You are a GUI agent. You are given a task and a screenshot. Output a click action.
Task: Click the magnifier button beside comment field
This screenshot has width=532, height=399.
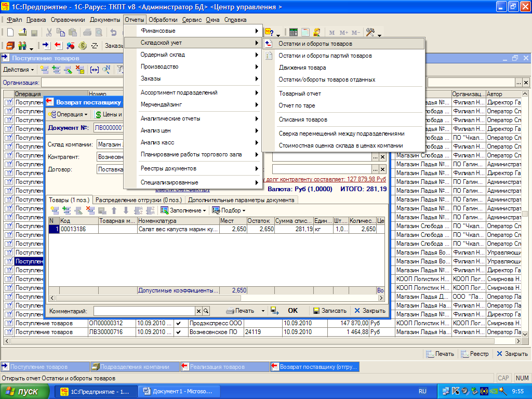click(206, 311)
